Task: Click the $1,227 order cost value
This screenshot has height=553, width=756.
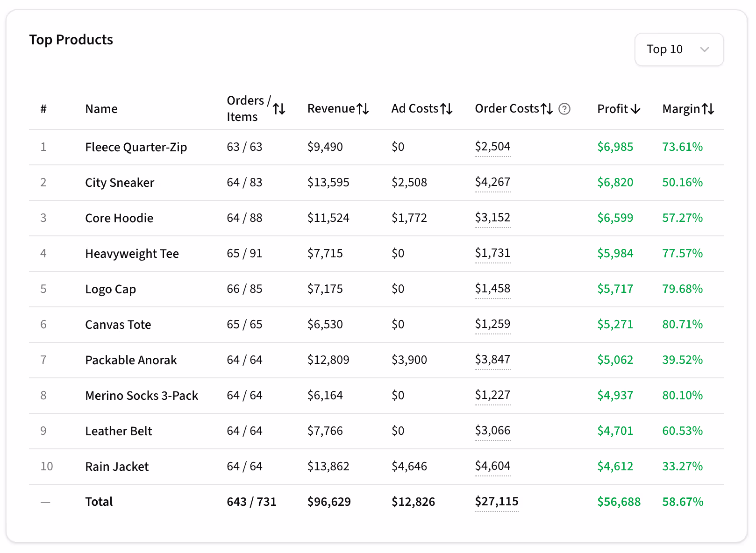Action: (492, 395)
